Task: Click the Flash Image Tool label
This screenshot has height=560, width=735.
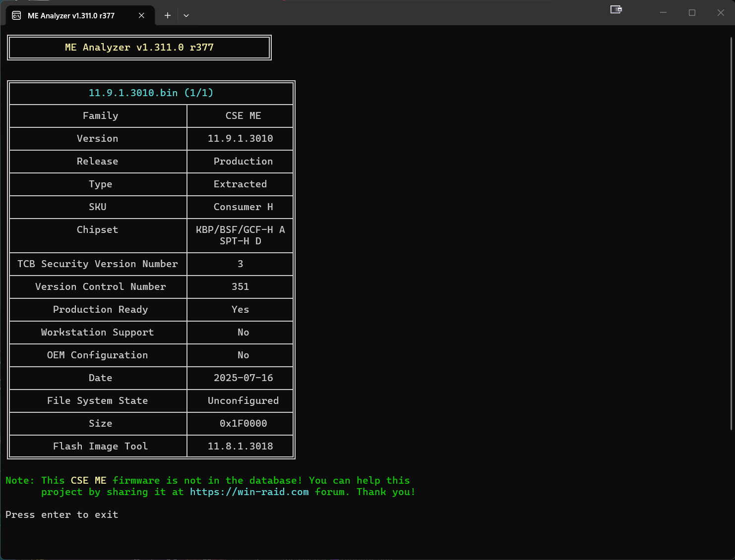Action: (100, 447)
